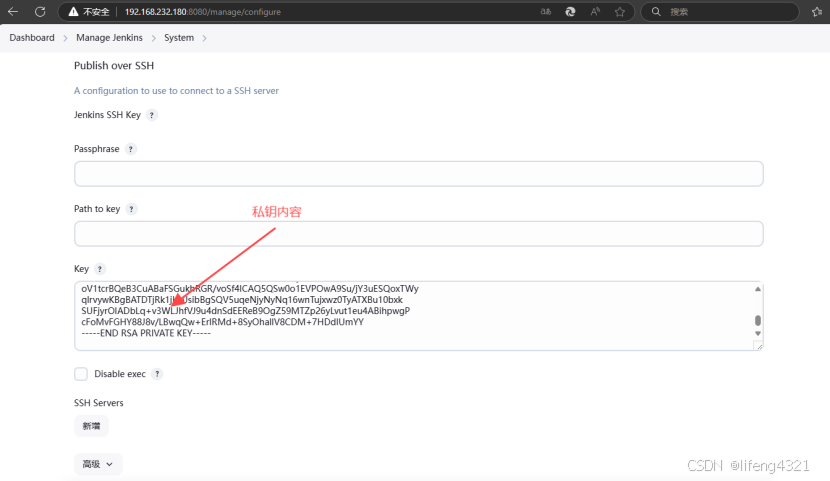Click the not-secure warning triangle icon
This screenshot has height=481, width=830.
click(73, 11)
